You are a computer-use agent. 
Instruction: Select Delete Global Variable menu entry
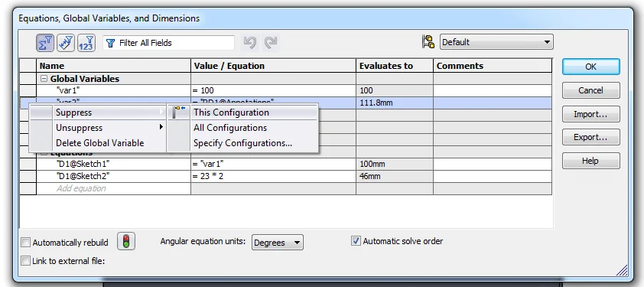pos(99,143)
